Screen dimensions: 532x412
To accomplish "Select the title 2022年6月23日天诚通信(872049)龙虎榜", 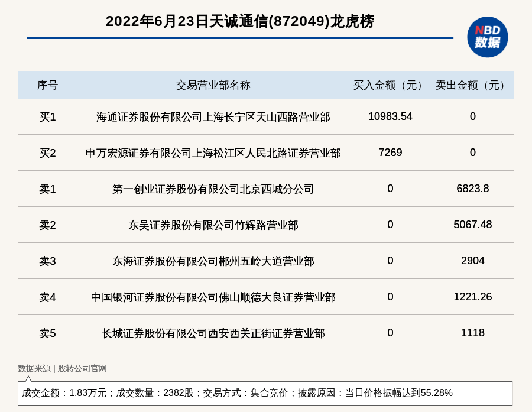I will tap(240, 21).
